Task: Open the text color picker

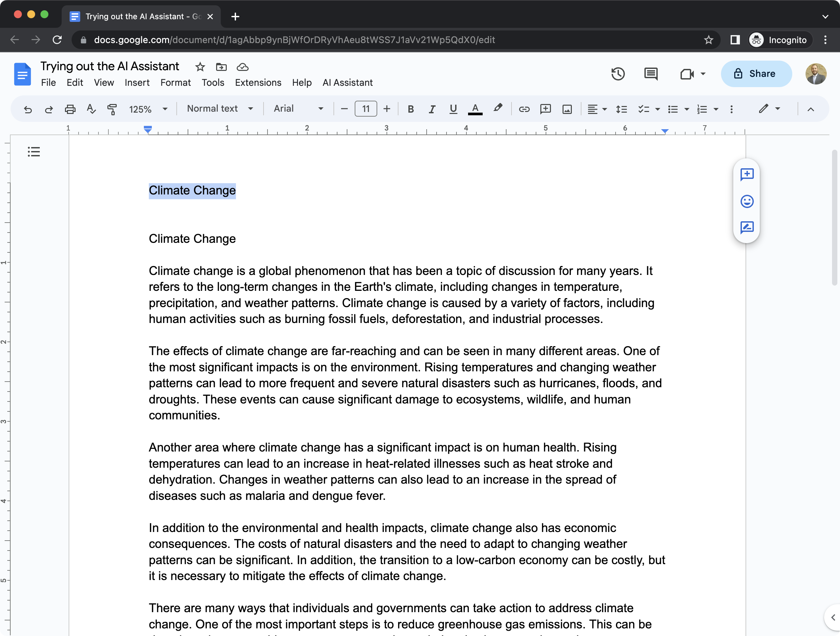Action: 475,109
